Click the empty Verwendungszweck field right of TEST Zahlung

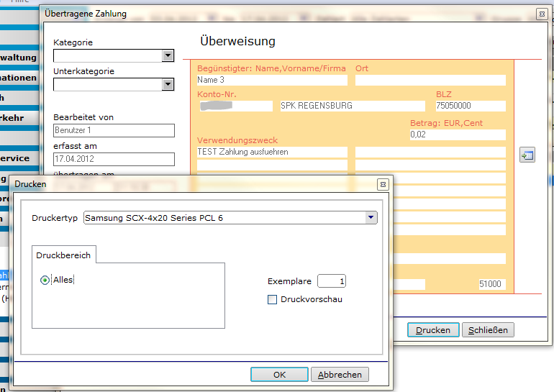click(x=430, y=152)
